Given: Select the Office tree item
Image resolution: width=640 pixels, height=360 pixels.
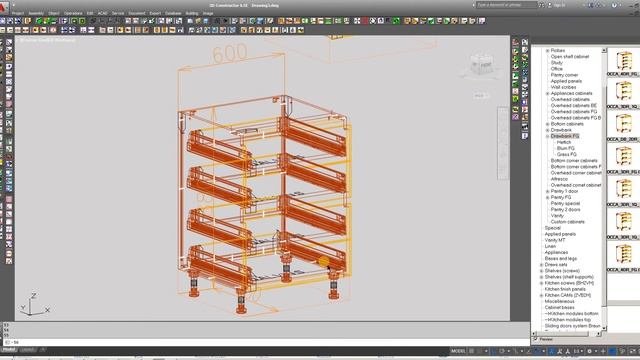Looking at the screenshot, I should (x=557, y=69).
